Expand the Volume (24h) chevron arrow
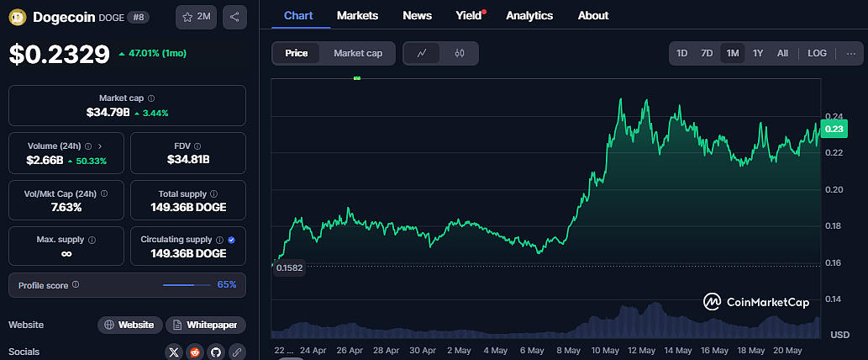Screen dimensions: 868x360 click(100, 146)
